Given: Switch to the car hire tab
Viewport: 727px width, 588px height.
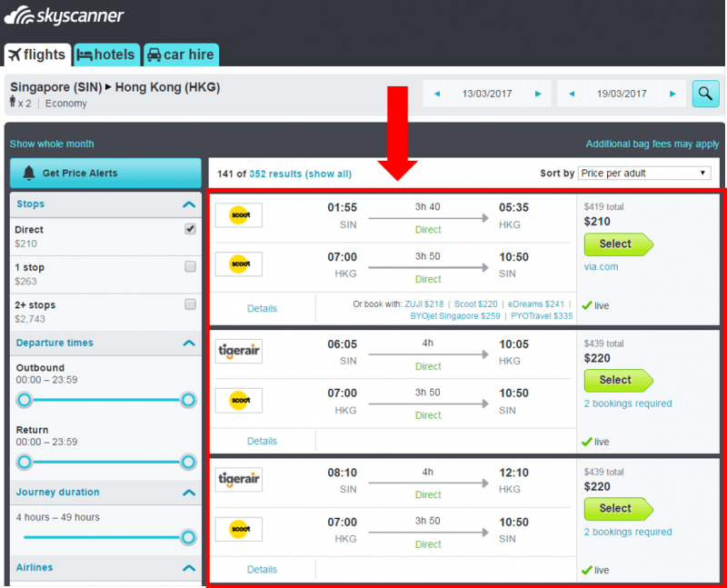Looking at the screenshot, I should (x=181, y=55).
